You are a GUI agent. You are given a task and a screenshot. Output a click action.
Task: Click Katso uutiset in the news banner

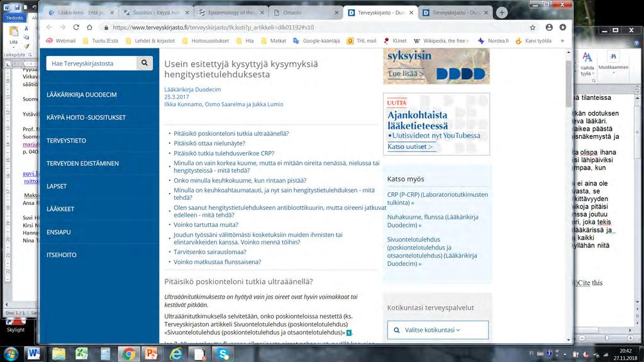(410, 146)
